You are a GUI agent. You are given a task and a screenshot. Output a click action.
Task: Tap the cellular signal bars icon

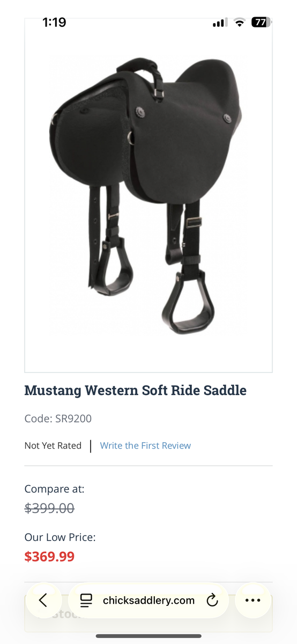click(219, 23)
